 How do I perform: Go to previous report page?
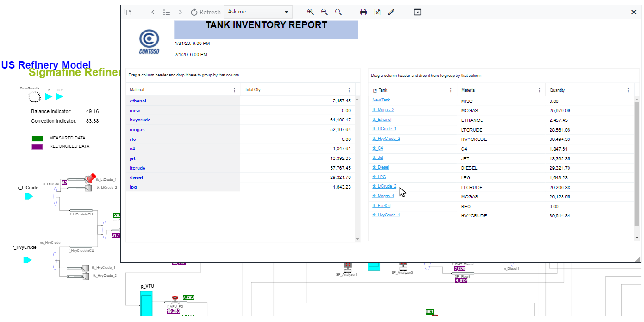(x=153, y=12)
